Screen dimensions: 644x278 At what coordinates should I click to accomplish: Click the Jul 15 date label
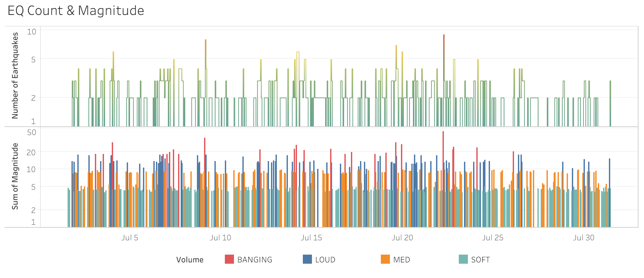point(311,238)
